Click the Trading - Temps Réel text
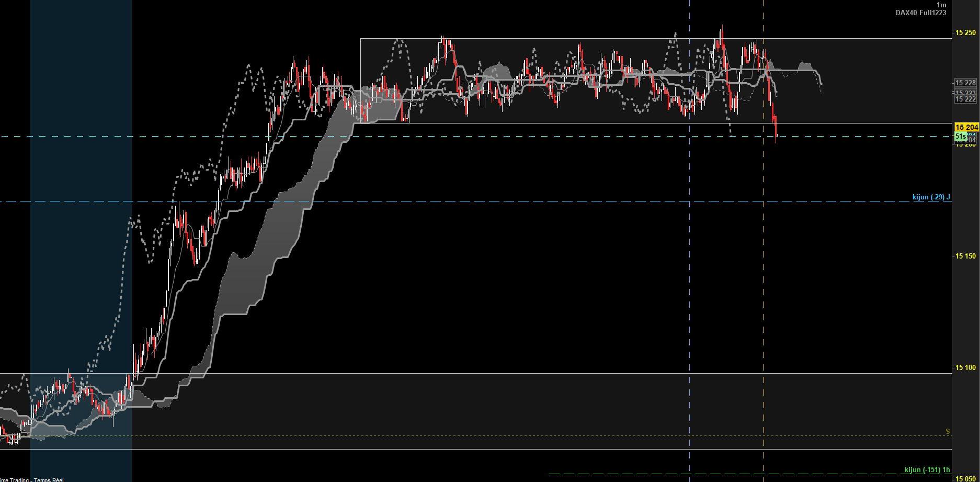The width and height of the screenshot is (980, 482). [32, 479]
